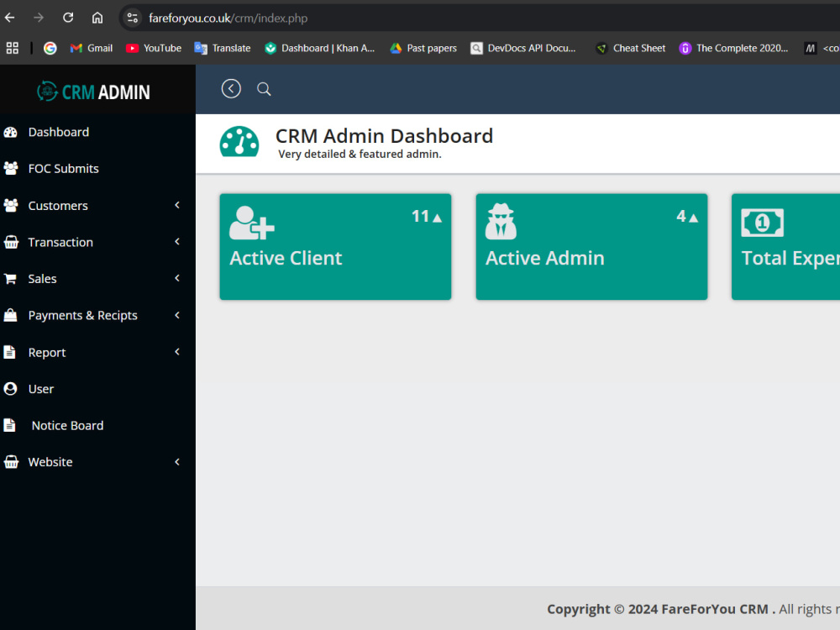
Task: Open the browser home page icon
Action: click(x=97, y=18)
